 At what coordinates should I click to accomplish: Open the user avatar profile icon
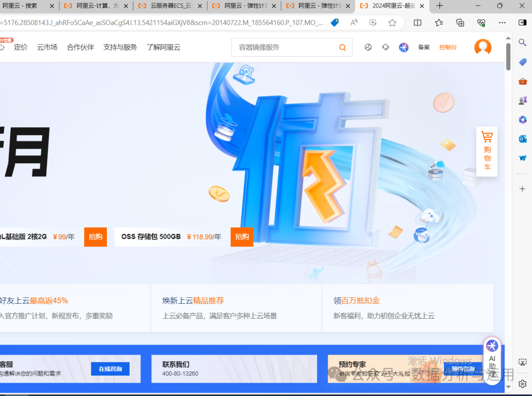click(483, 47)
